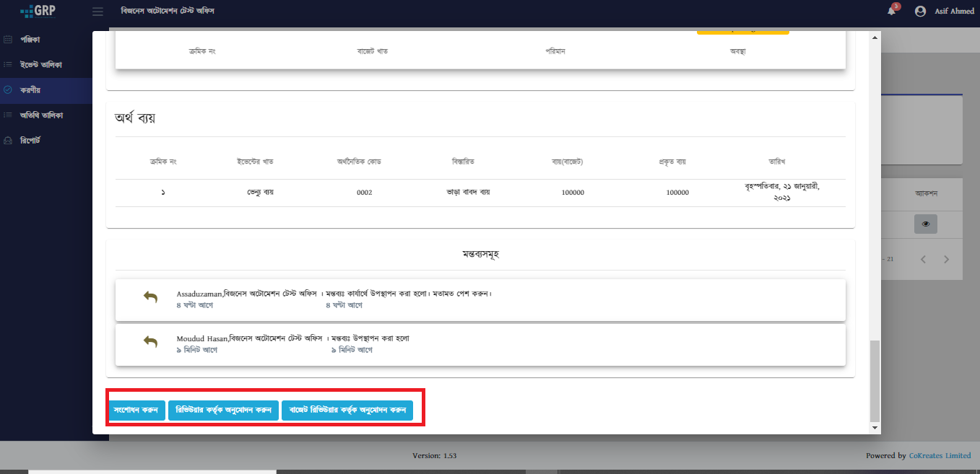Click the 0002 economic code cell
Viewport: 980px width, 474px height.
[x=365, y=193]
